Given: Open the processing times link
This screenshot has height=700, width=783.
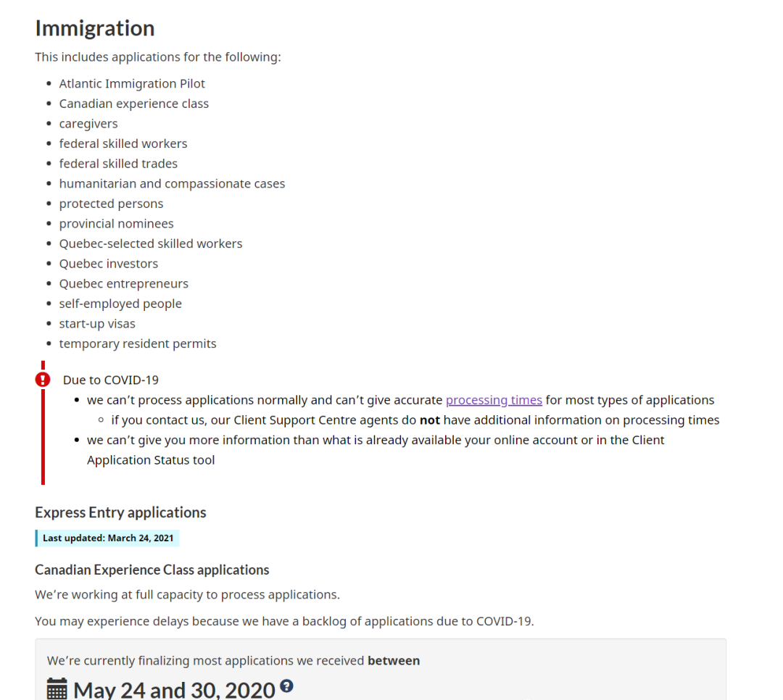Looking at the screenshot, I should [494, 400].
